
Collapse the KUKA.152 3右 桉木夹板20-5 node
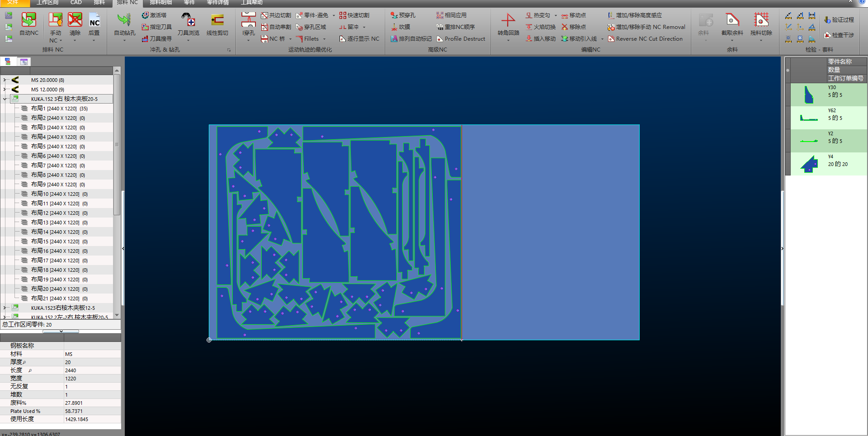tap(5, 99)
